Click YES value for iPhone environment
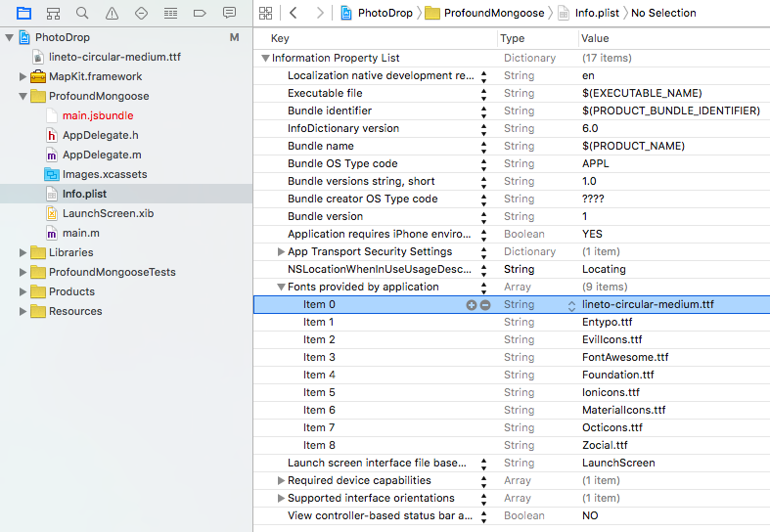This screenshot has width=770, height=532. (592, 235)
